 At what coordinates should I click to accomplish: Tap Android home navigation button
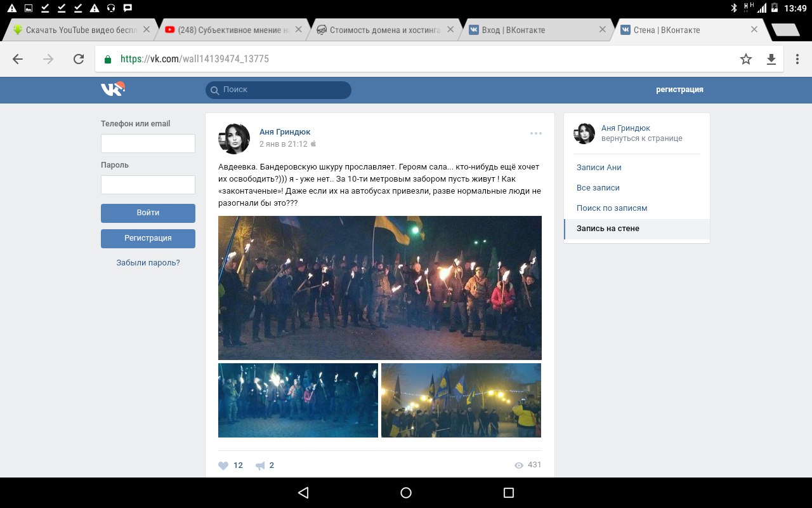pos(406,493)
